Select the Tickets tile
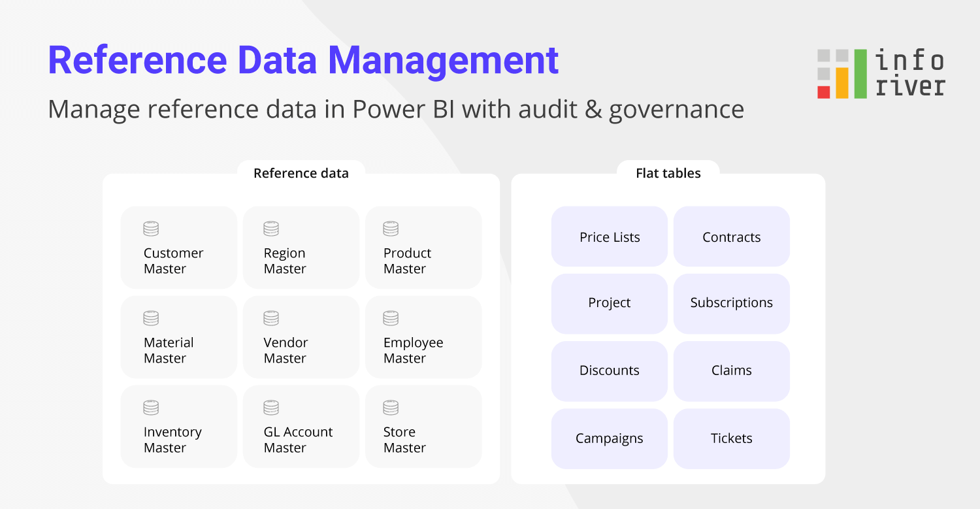980x509 pixels. tap(732, 438)
